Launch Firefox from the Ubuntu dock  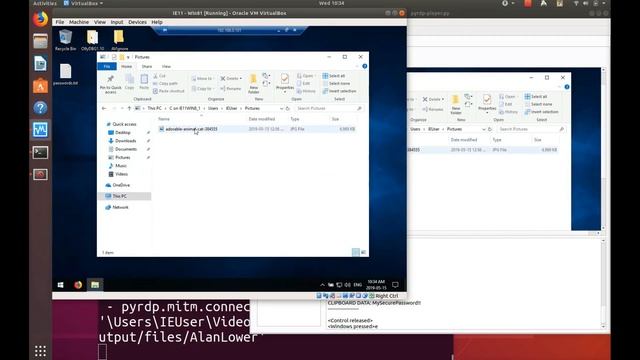40,19
